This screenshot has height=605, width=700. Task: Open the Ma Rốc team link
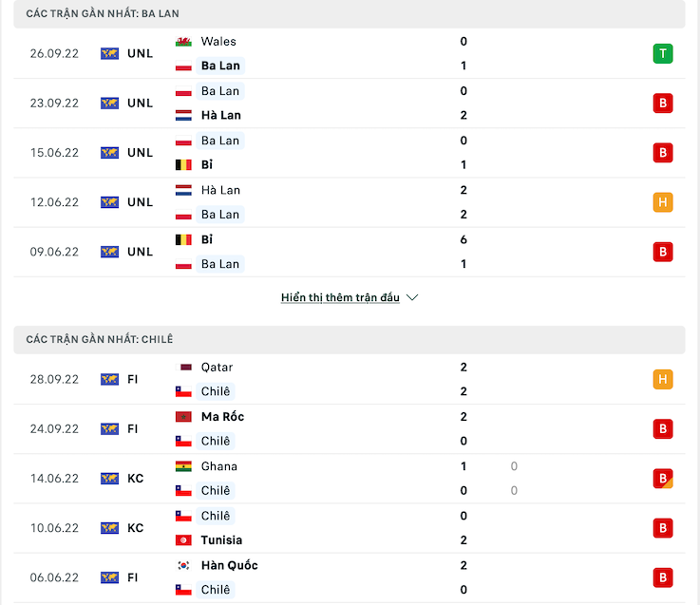tap(222, 417)
